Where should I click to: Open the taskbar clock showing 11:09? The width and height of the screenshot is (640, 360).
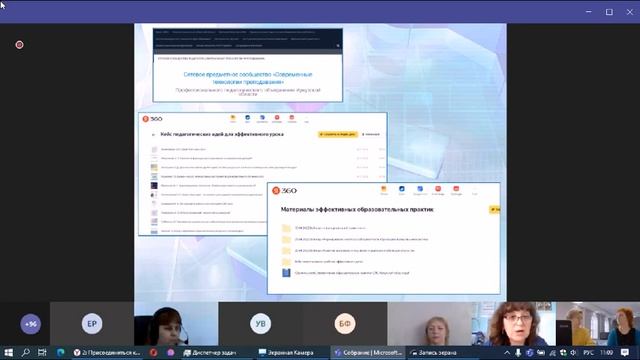(607, 352)
